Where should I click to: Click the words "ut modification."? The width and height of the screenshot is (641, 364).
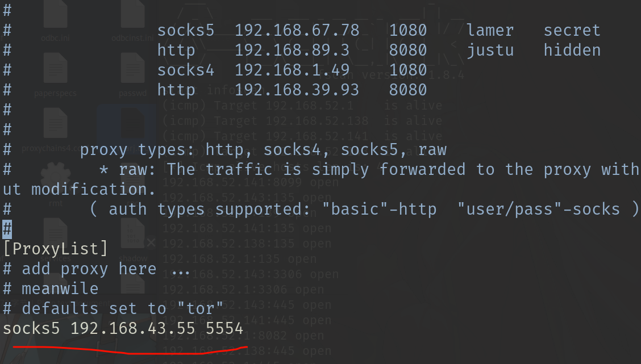pos(80,190)
